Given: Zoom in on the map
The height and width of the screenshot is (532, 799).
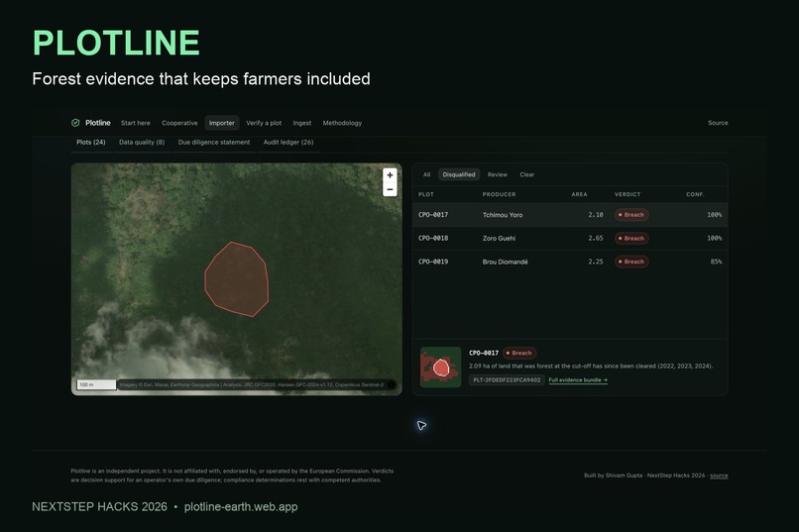Looking at the screenshot, I should click(390, 175).
